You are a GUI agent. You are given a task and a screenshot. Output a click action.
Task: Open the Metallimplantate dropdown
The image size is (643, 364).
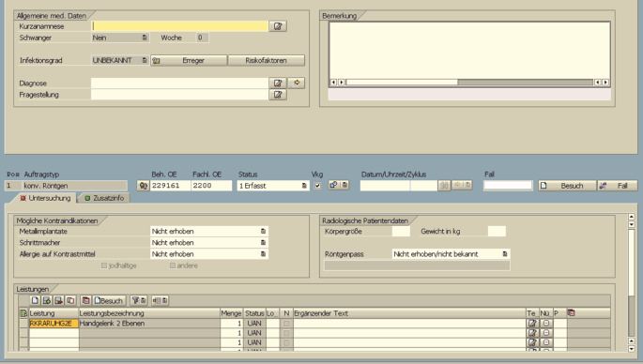(x=263, y=231)
